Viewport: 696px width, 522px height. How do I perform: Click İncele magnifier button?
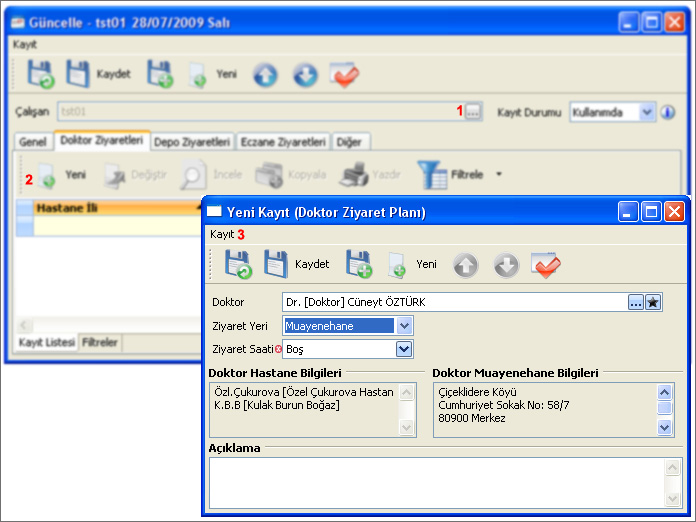[x=211, y=175]
